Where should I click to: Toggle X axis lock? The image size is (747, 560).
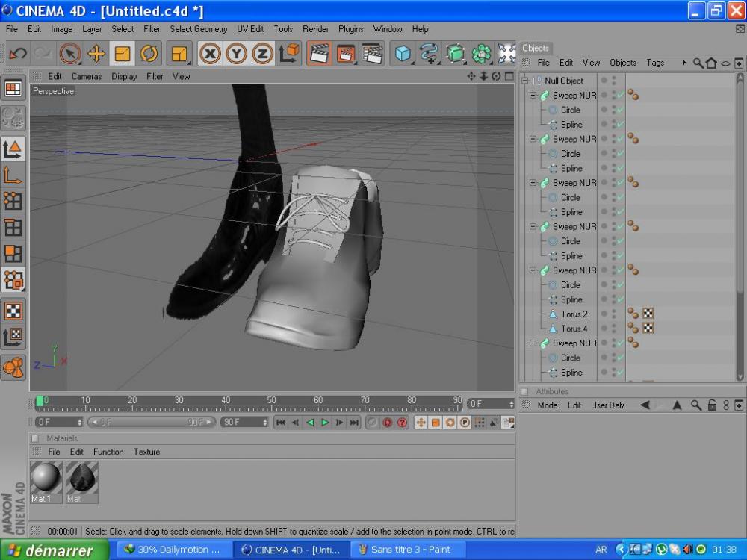[211, 54]
